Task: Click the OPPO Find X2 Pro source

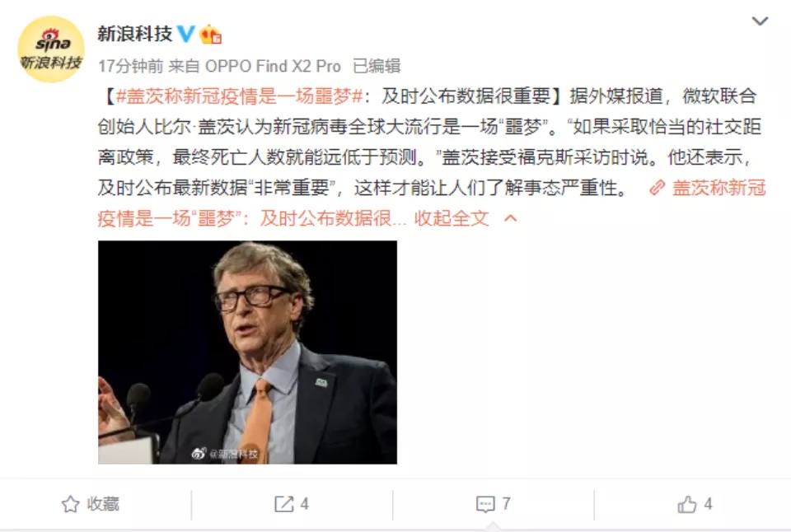Action: coord(273,66)
